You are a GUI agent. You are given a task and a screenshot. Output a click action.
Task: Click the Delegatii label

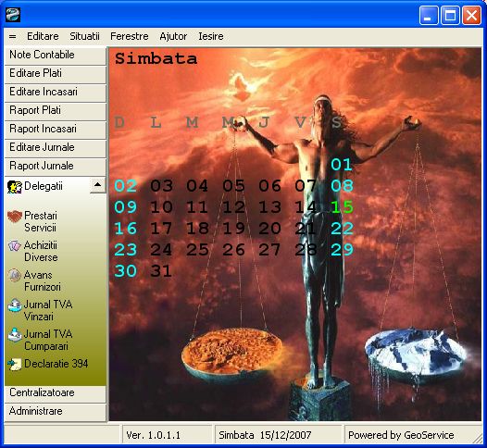pyautogui.click(x=44, y=186)
